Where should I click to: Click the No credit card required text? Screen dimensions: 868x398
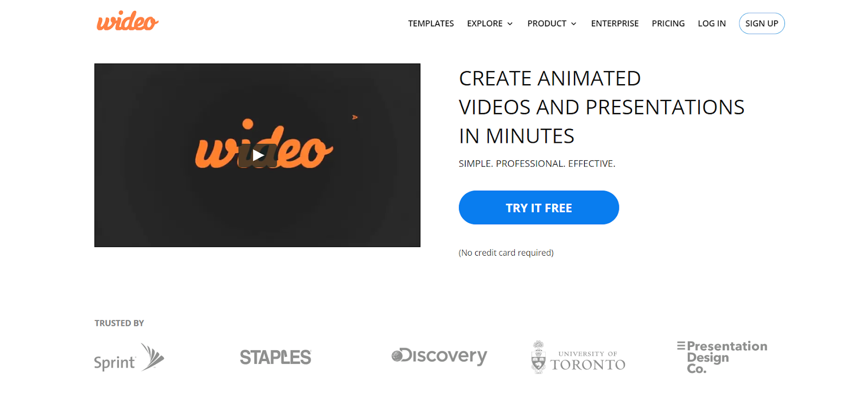(x=506, y=252)
